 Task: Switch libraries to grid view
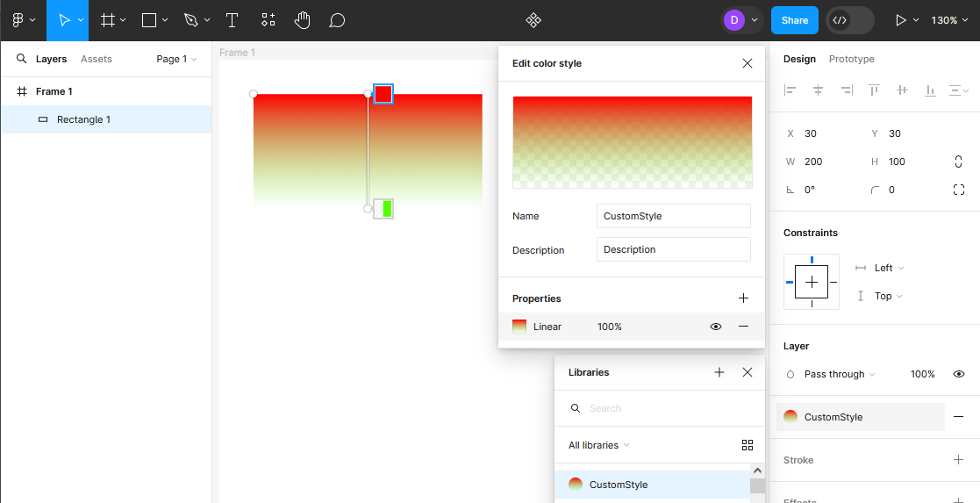(x=747, y=445)
